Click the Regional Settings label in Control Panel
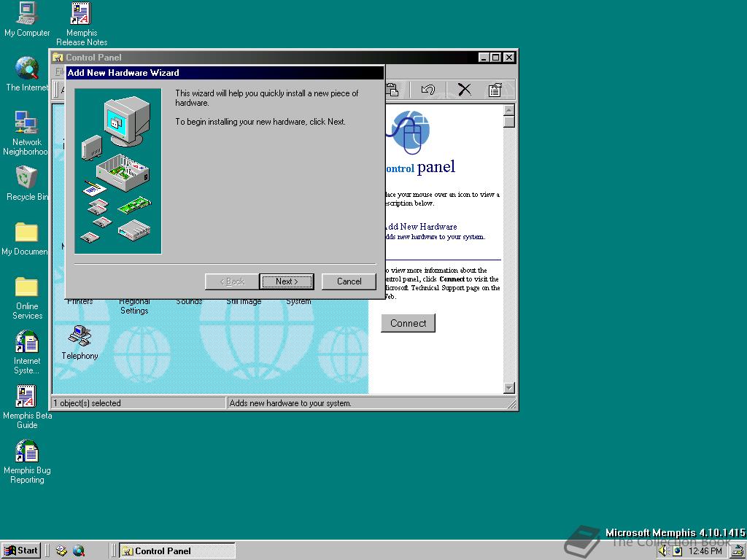The image size is (747, 560). click(134, 306)
